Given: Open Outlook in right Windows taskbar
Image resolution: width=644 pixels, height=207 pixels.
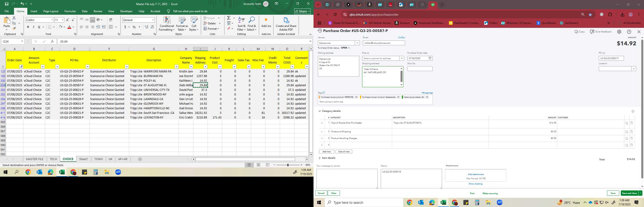Looking at the screenshot, I should point(421,202).
